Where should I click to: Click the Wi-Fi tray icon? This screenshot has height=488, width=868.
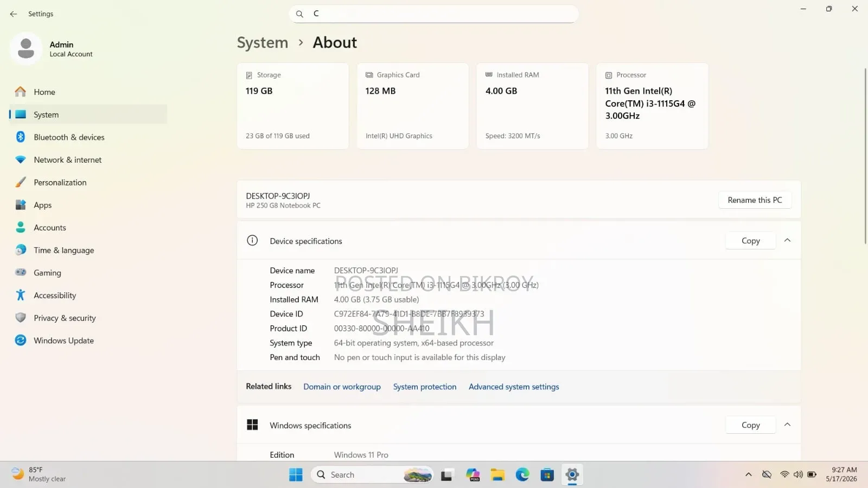tap(784, 474)
